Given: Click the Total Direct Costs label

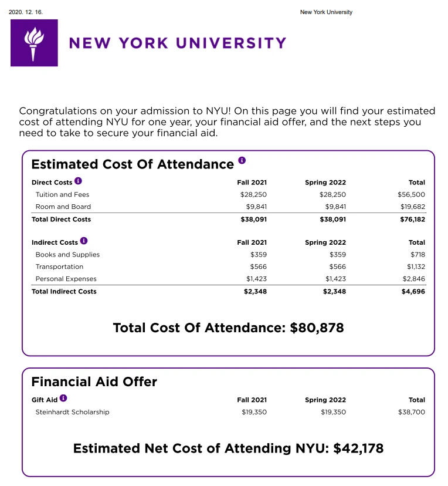Looking at the screenshot, I should [61, 220].
